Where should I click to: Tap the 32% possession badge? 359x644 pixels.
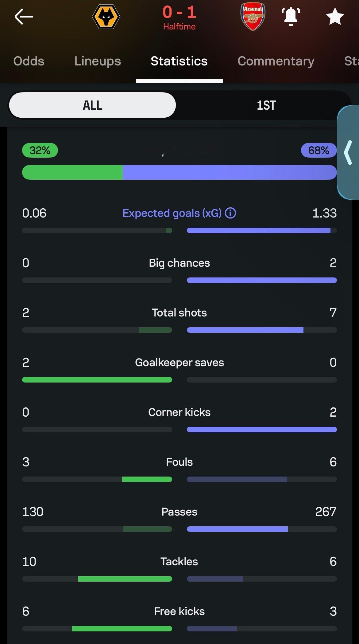pyautogui.click(x=40, y=150)
